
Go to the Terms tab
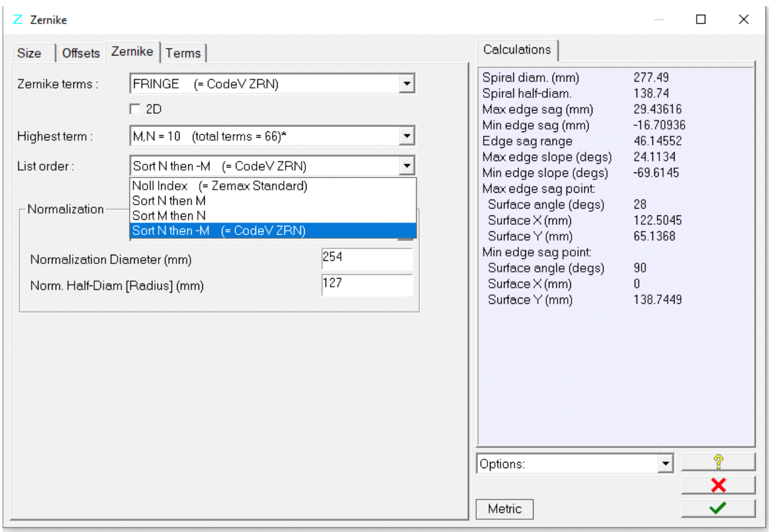pyautogui.click(x=183, y=53)
